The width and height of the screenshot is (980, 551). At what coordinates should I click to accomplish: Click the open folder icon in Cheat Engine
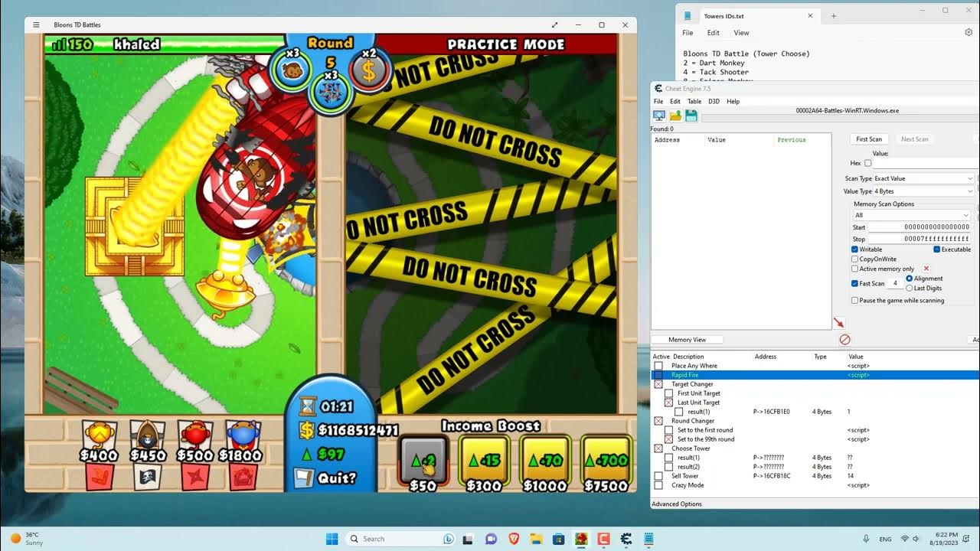coord(675,116)
